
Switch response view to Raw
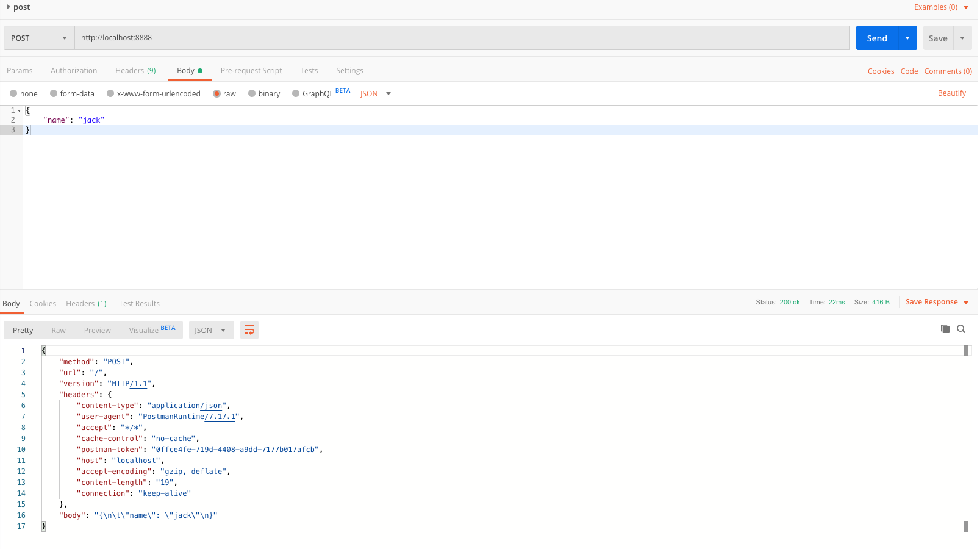(x=59, y=330)
